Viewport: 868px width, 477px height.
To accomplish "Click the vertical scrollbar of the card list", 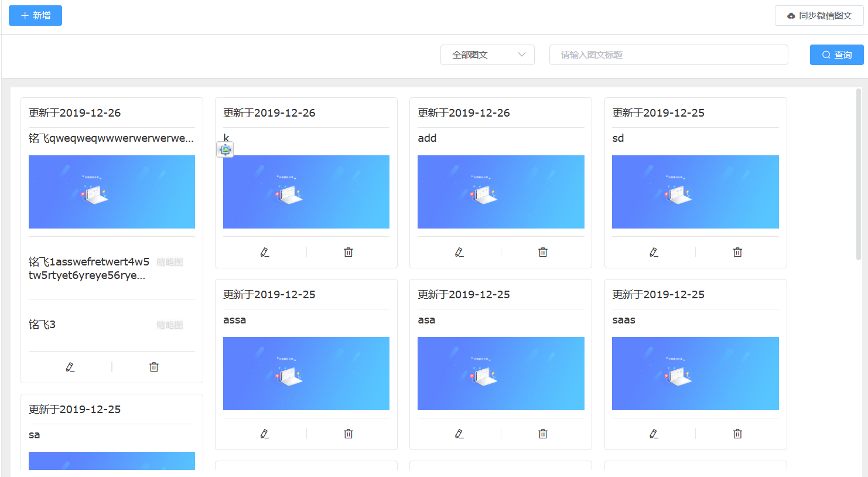I will coord(859,176).
